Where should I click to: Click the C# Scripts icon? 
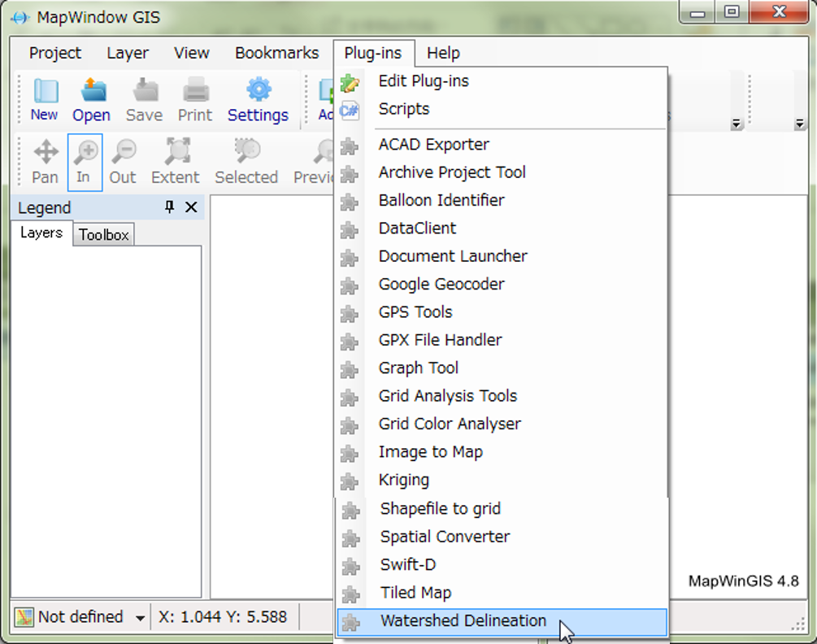(x=349, y=110)
